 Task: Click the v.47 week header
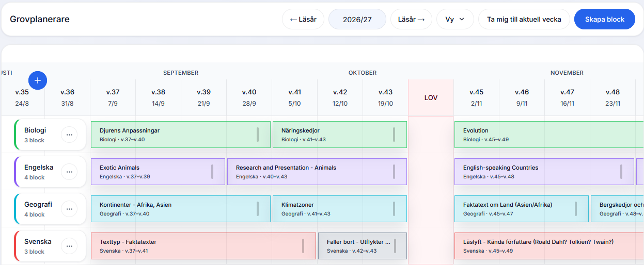[567, 97]
